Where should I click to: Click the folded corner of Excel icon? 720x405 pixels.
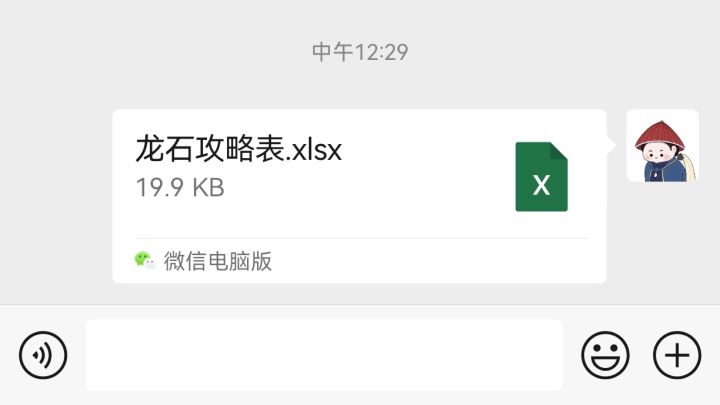[558, 152]
